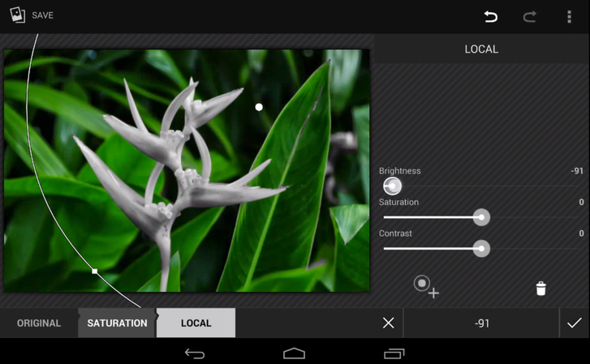
Task: Tap the -91 value field
Action: point(481,323)
